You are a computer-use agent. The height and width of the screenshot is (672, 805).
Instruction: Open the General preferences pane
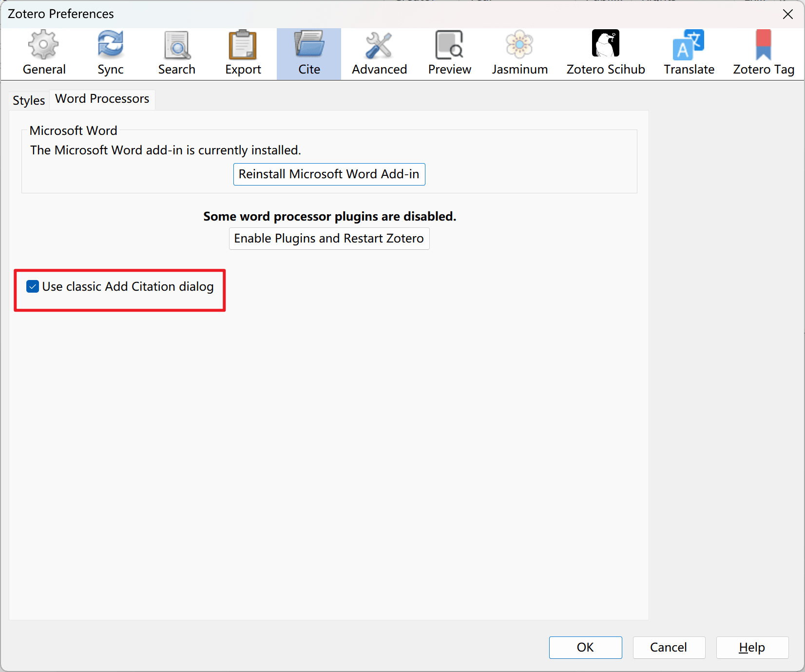44,54
